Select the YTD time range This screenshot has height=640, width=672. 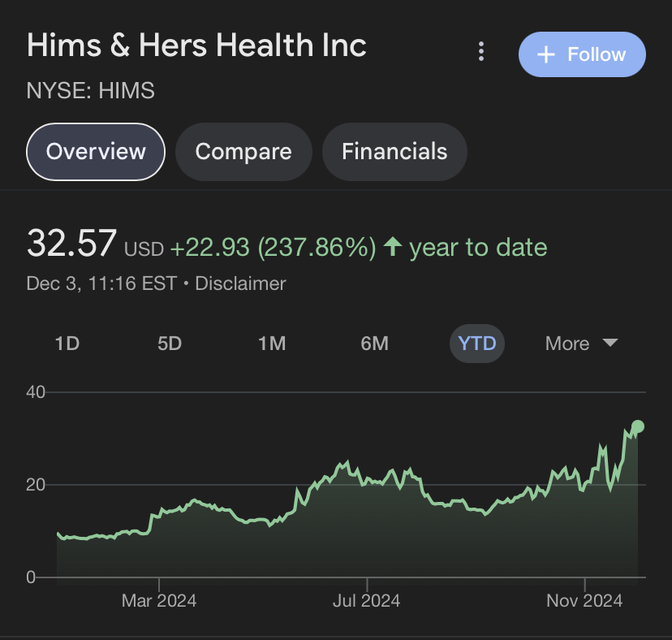477,344
